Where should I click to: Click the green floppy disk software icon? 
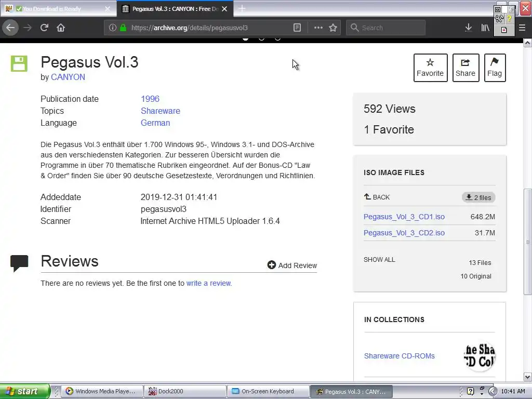coord(19,63)
